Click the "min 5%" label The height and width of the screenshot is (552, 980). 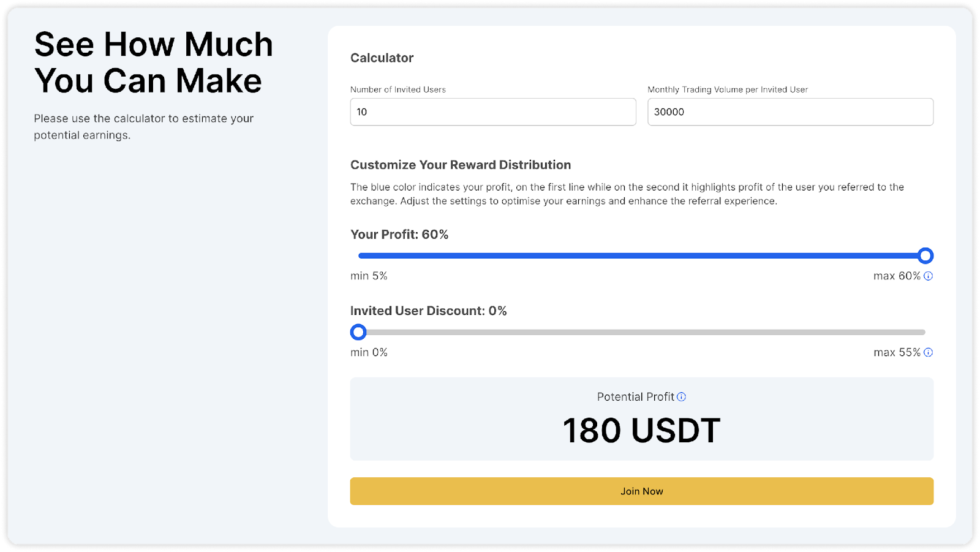(369, 276)
